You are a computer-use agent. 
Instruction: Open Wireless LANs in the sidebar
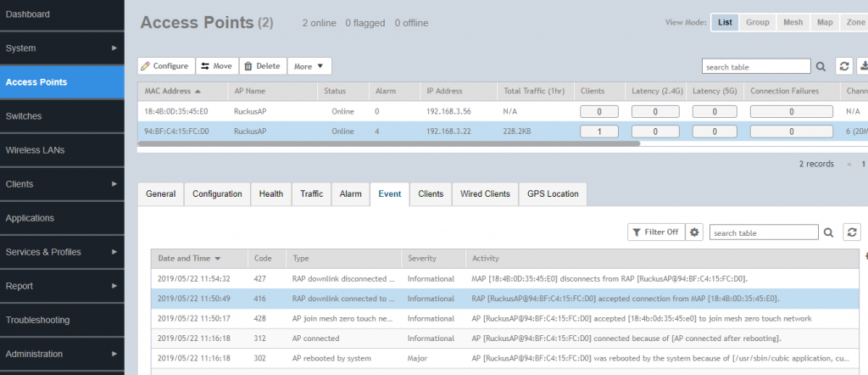[62, 150]
